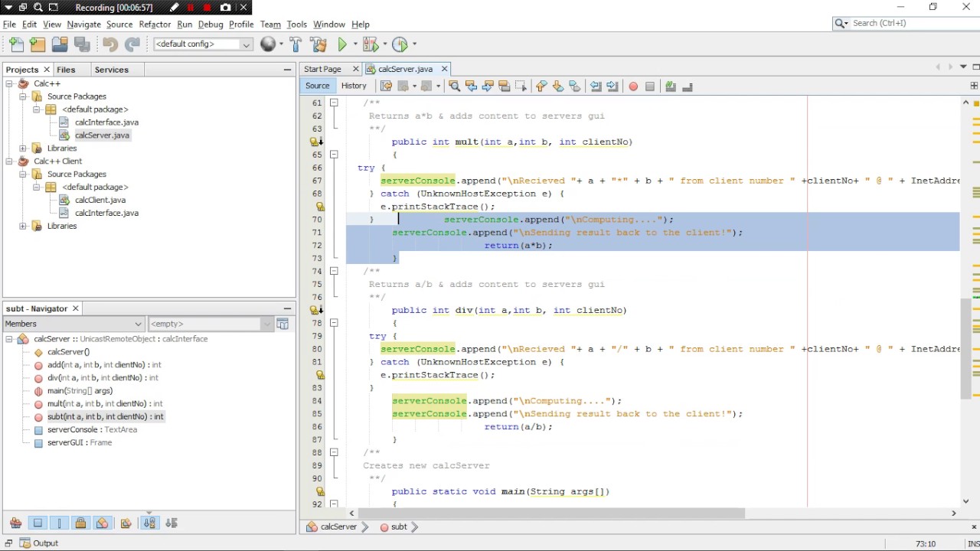Click the Profile Project clock icon
980x551 pixels.
point(400,44)
